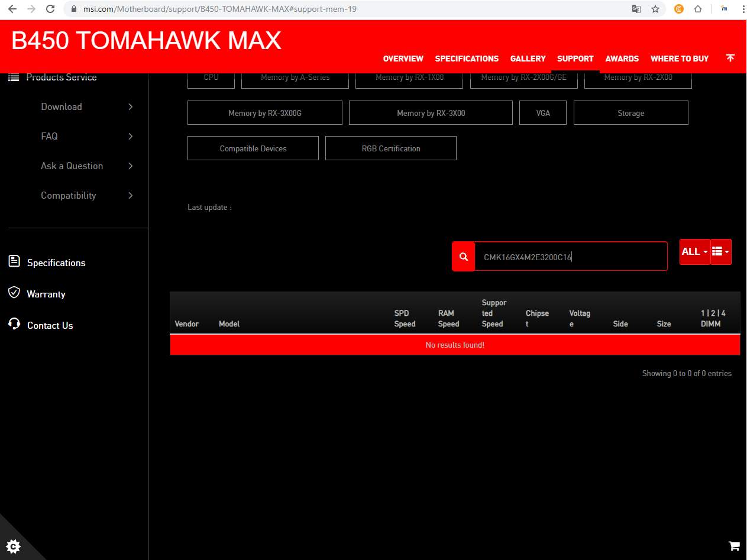Viewport: 747px width, 560px height.
Task: Open the Download sidebar link
Action: point(62,106)
